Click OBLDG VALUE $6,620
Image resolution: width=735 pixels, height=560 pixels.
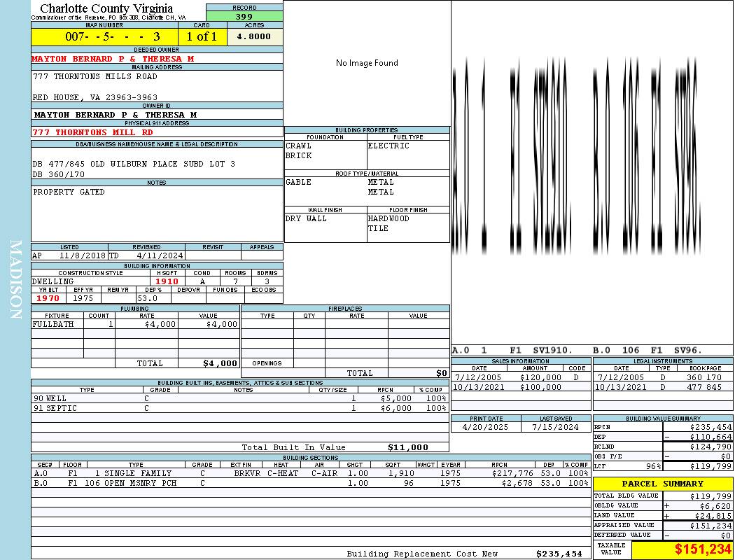tap(716, 506)
